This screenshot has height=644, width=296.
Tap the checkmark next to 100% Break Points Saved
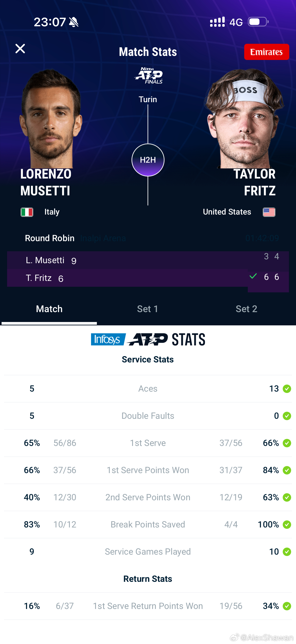(x=287, y=525)
